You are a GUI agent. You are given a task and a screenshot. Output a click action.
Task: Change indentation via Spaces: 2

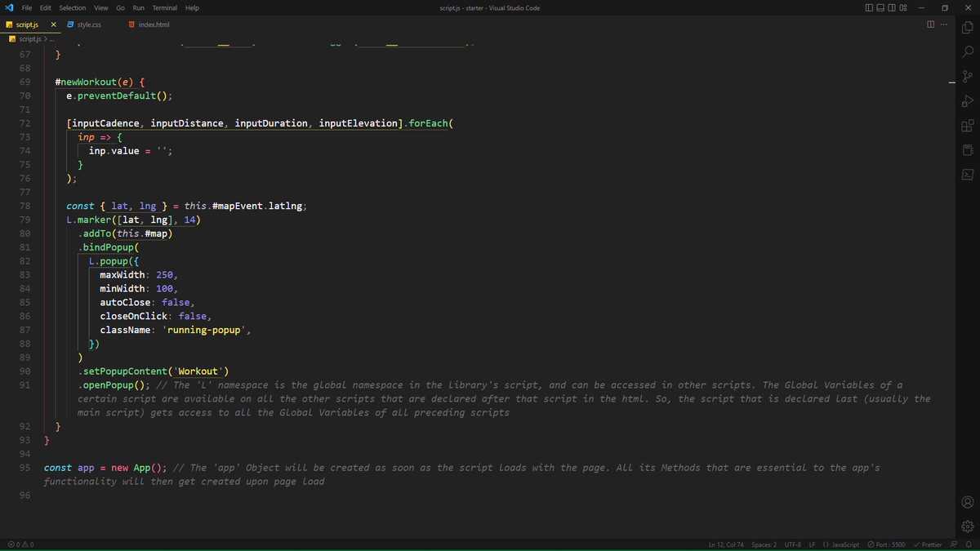pos(764,544)
